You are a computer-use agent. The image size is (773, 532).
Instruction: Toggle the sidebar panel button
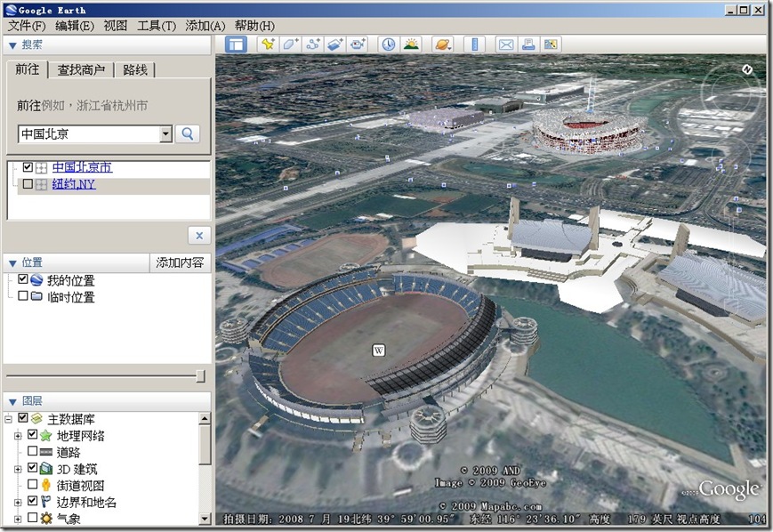236,44
